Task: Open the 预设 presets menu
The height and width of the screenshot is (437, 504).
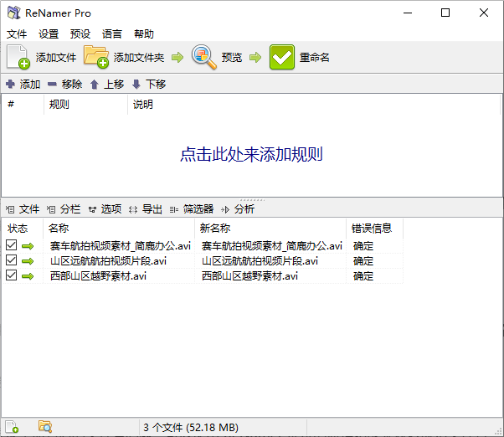Action: click(80, 33)
